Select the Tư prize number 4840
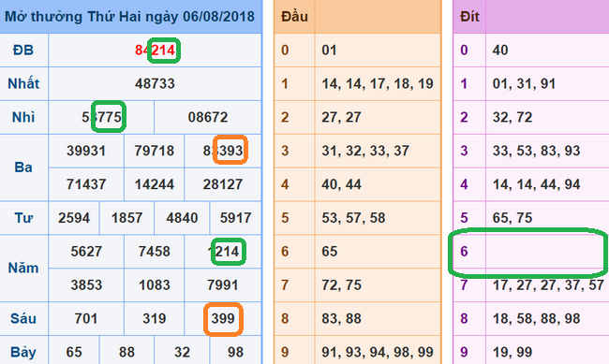 (182, 218)
